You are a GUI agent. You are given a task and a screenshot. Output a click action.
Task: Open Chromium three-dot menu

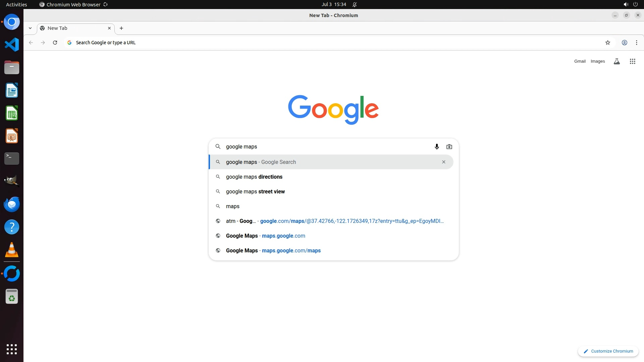click(636, 43)
